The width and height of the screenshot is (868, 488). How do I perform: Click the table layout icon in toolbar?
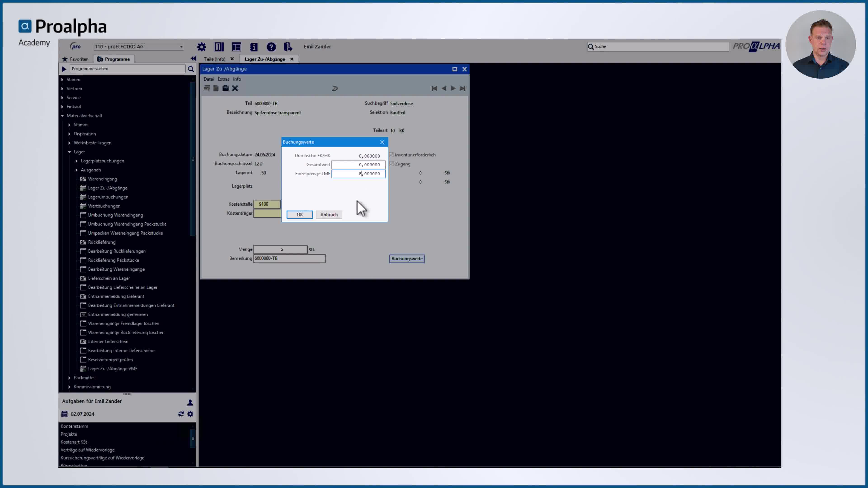point(236,47)
